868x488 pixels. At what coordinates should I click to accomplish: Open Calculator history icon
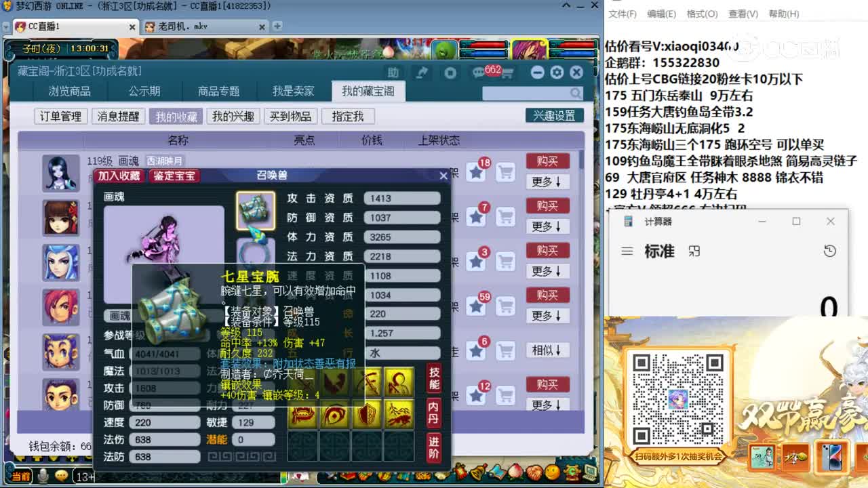829,251
